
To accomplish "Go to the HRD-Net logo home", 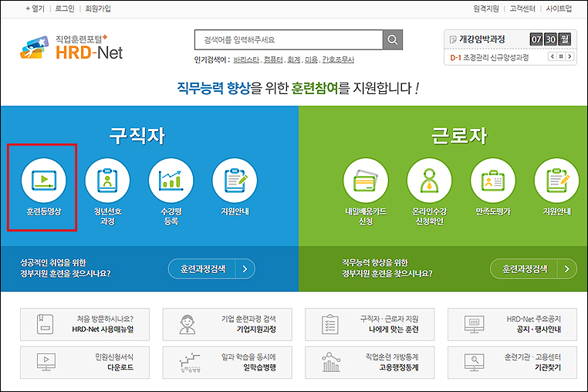I will click(72, 47).
